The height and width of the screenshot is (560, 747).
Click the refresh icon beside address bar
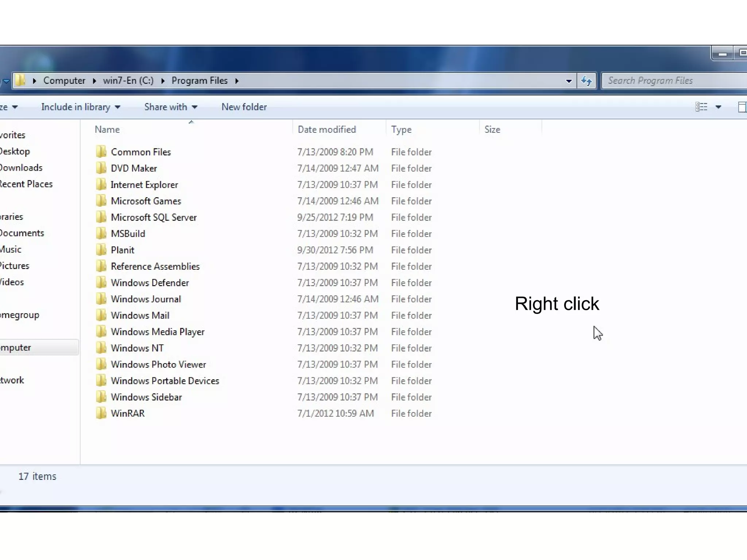(x=586, y=81)
